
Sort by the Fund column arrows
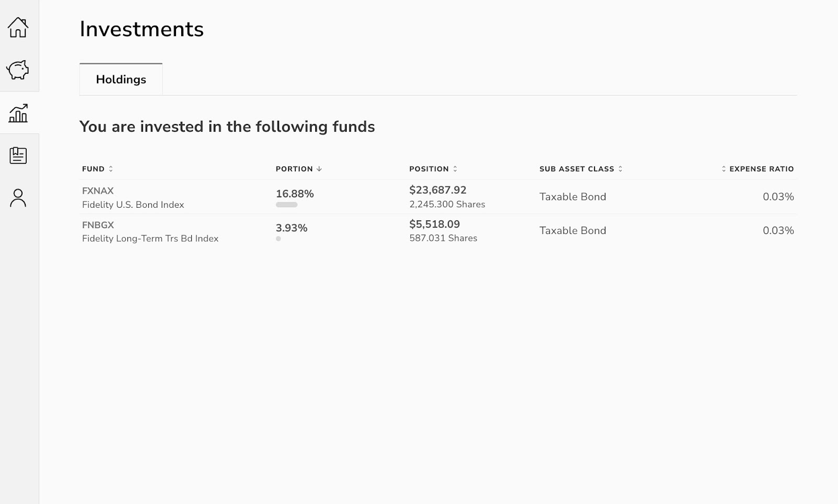click(111, 169)
